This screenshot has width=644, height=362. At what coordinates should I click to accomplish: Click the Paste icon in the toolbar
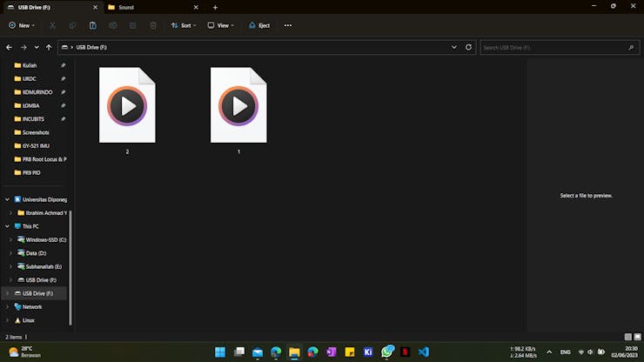click(x=92, y=25)
